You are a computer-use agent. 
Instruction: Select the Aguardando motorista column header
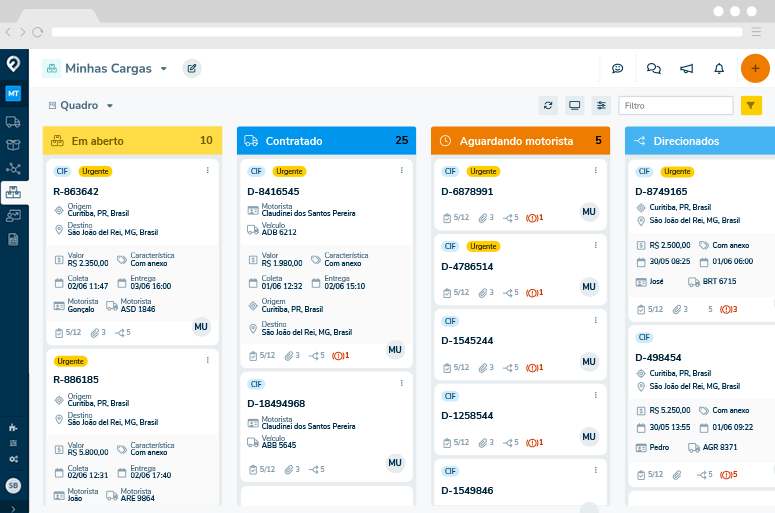(x=519, y=141)
